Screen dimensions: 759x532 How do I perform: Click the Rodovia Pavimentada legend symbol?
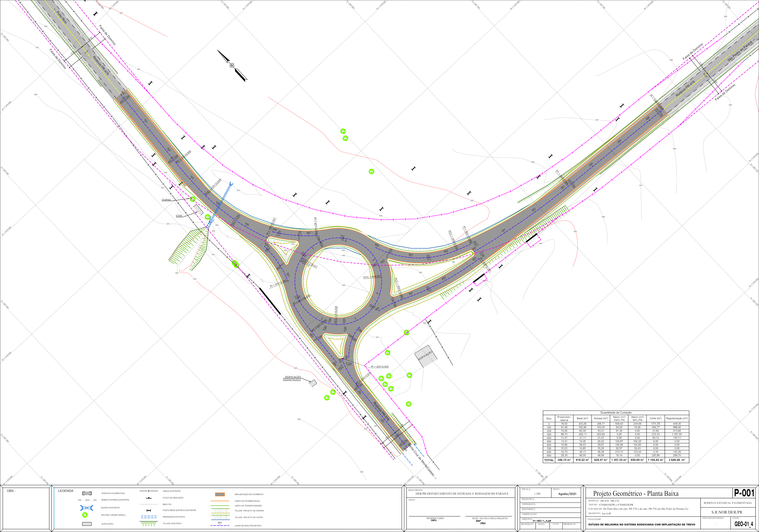(x=87, y=493)
